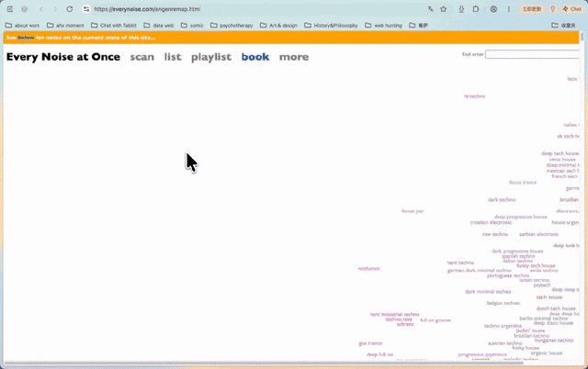
Task: Expand the 'Art & design' bookmarks folder
Action: click(x=278, y=26)
